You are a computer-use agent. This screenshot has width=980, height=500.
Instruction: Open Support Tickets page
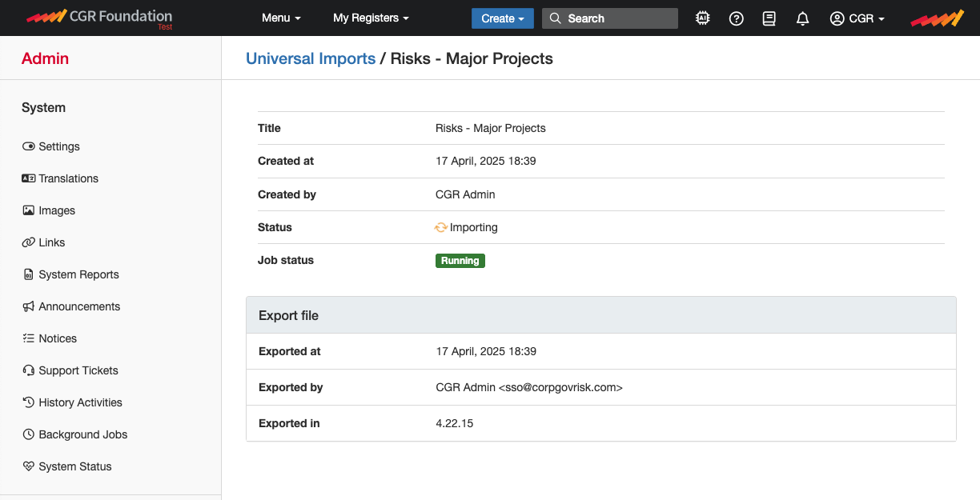tap(78, 370)
